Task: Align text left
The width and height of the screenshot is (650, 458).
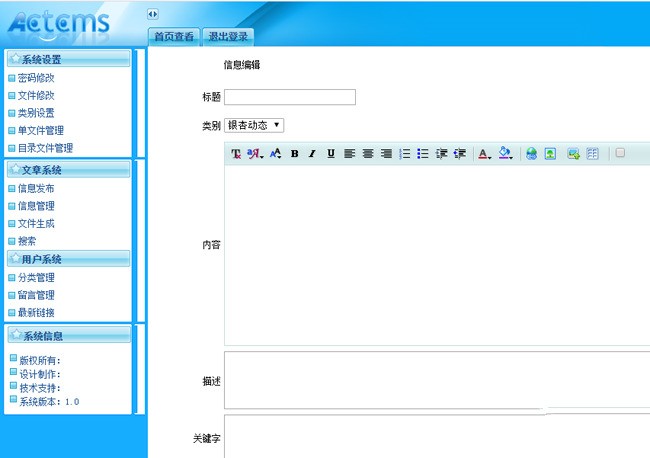Action: click(349, 154)
